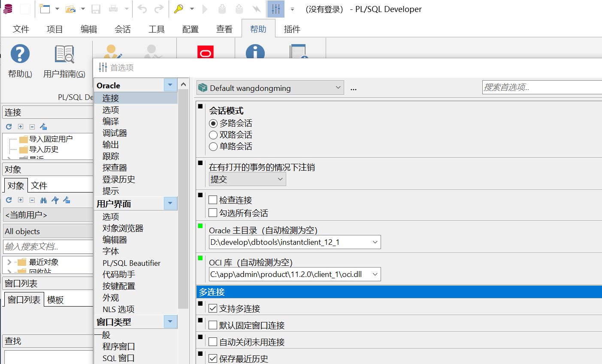Switch to the 文件 tab in 对象 panel
Image resolution: width=602 pixels, height=364 pixels.
pos(39,186)
